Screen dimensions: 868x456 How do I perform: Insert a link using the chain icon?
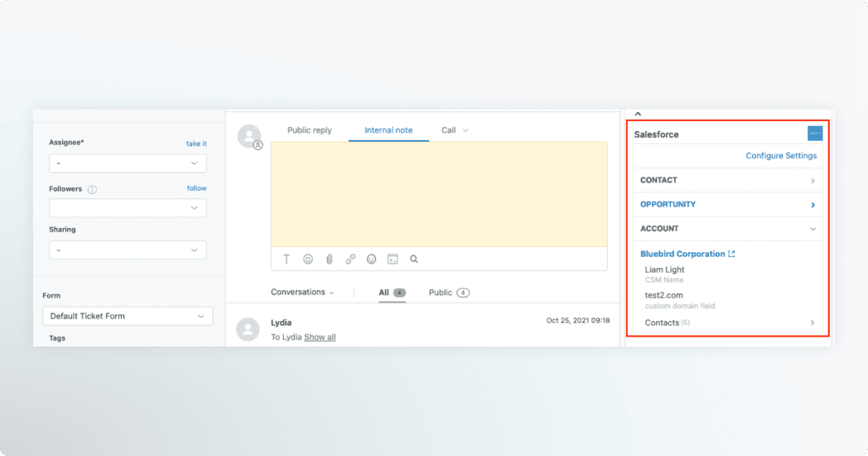coord(350,259)
